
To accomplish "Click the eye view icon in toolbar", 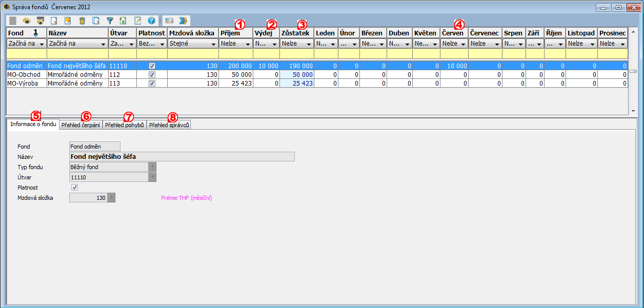I will click(x=26, y=21).
